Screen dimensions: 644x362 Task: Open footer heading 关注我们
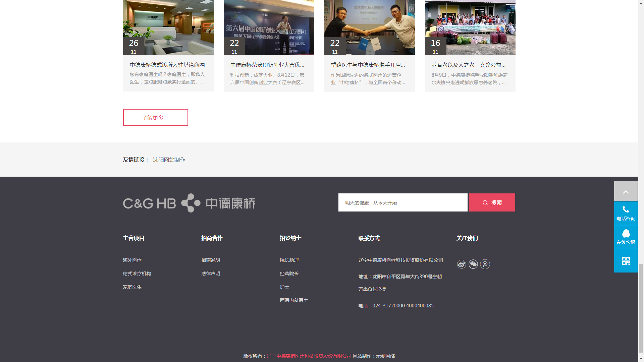click(x=467, y=238)
